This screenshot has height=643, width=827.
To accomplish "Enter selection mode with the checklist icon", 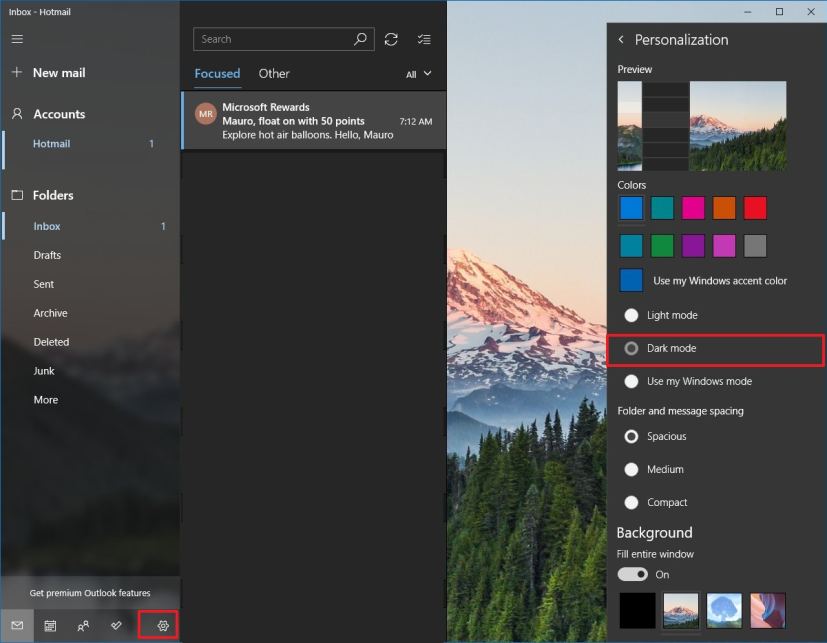I will click(x=424, y=39).
